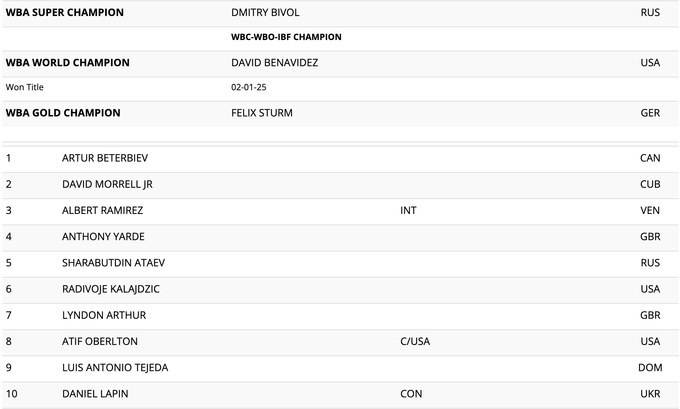The image size is (680, 409).
Task: Click Dmitry Bivol's name
Action: click(x=265, y=13)
